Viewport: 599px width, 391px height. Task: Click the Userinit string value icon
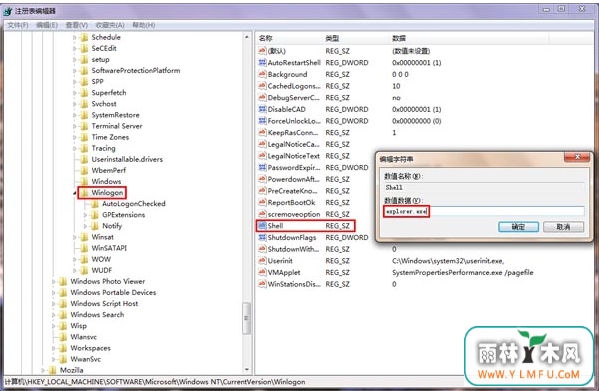click(262, 261)
